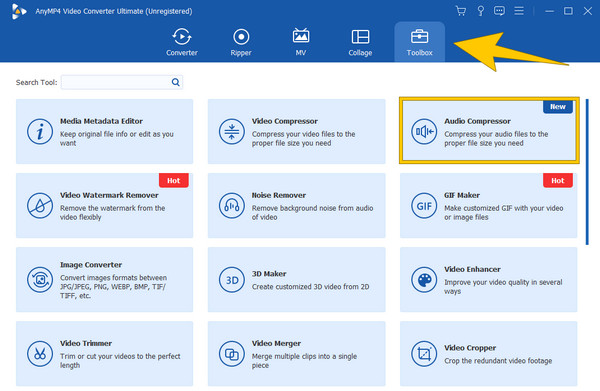Open Video Enhancer tool title
This screenshot has width=600, height=391.
point(472,269)
